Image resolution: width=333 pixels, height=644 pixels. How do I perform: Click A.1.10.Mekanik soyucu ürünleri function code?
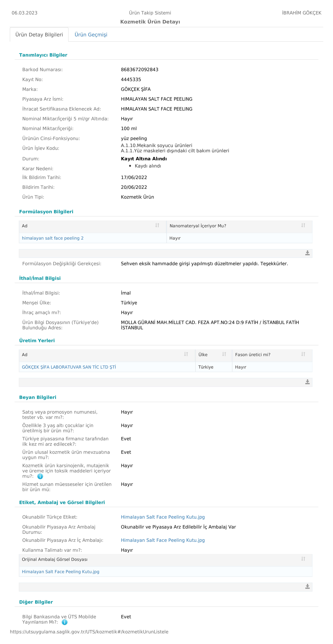click(157, 146)
